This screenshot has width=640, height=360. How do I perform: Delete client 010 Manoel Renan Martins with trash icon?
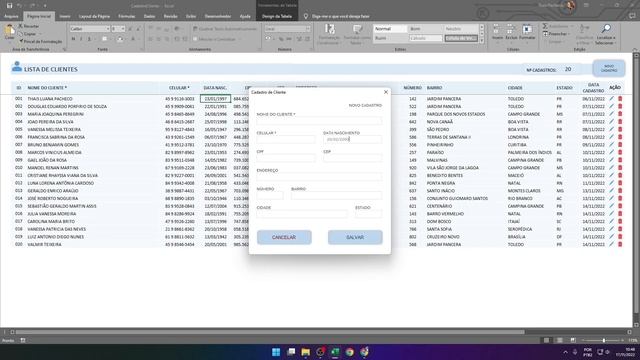click(x=620, y=168)
